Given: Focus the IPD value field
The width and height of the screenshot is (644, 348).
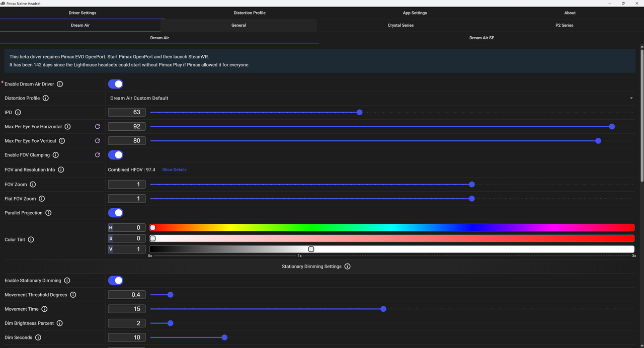Looking at the screenshot, I should pyautogui.click(x=127, y=112).
